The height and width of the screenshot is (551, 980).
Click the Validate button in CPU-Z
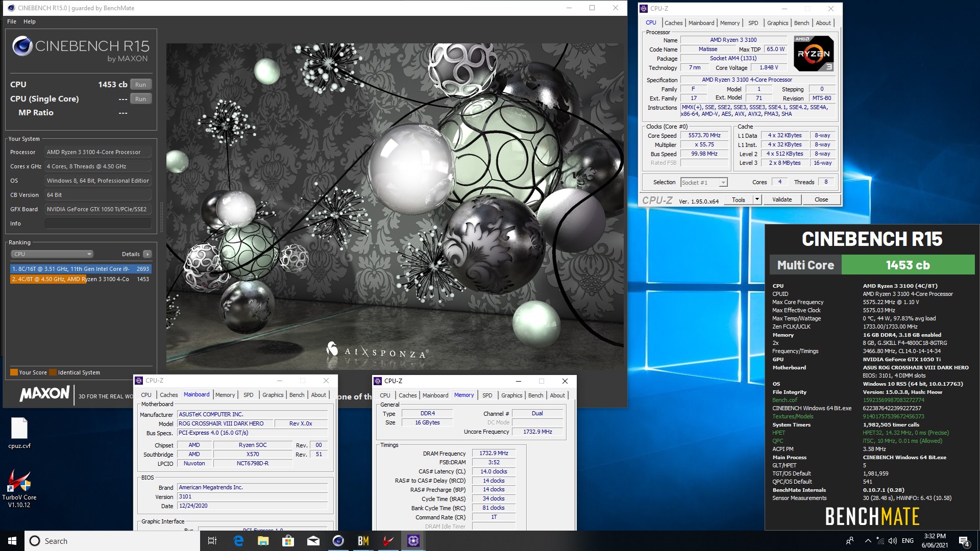[x=781, y=200]
